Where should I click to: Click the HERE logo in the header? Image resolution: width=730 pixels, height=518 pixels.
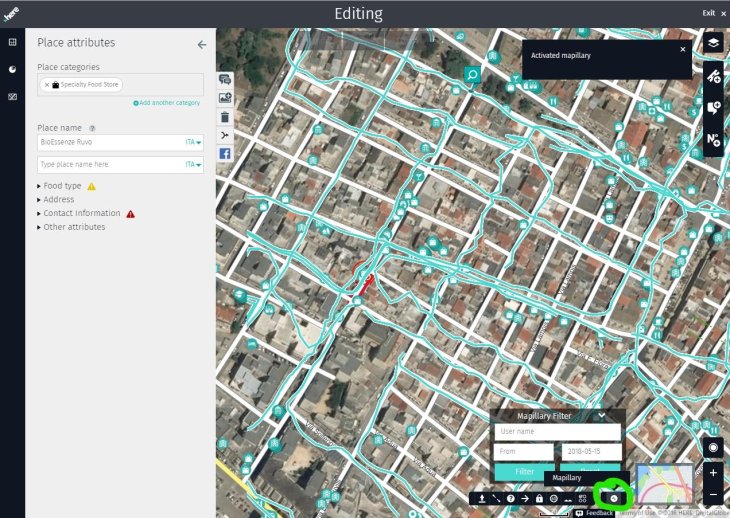11,13
